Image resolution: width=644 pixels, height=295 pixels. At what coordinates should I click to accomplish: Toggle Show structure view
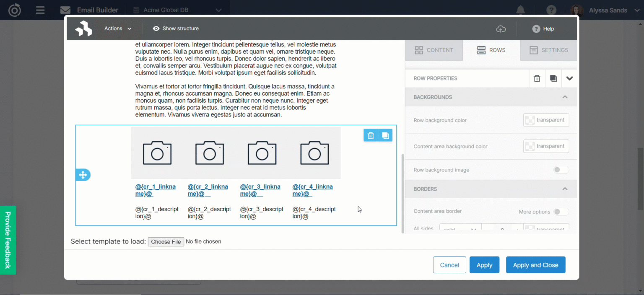pos(176,28)
